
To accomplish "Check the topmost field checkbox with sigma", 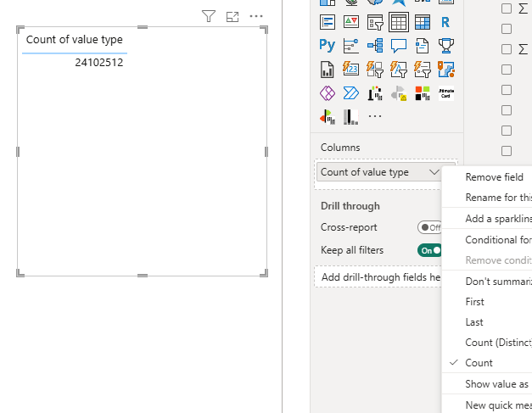I will click(507, 8).
